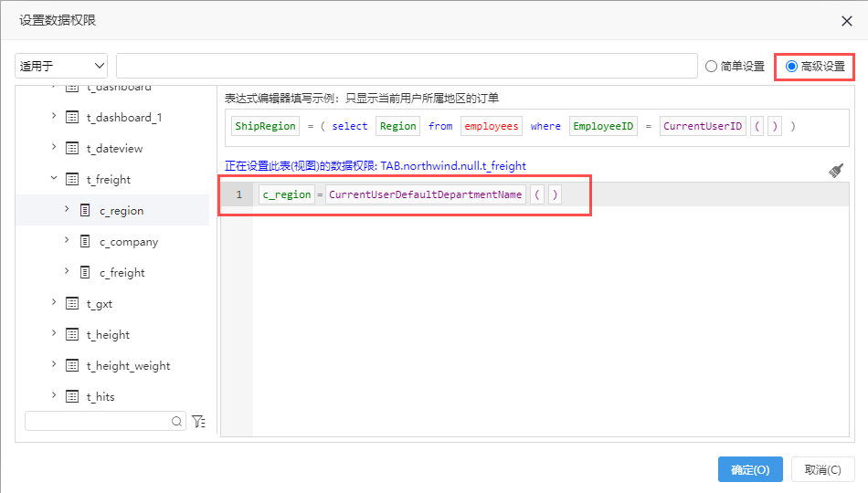Select the 简单设置 radio button
The height and width of the screenshot is (493, 868).
click(x=712, y=67)
